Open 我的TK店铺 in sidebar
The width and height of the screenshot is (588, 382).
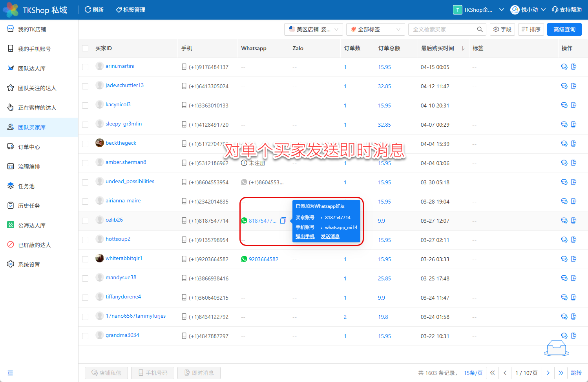point(39,29)
